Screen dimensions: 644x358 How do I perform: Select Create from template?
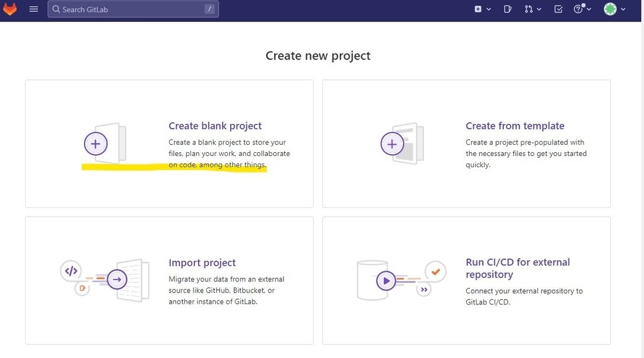pyautogui.click(x=515, y=125)
